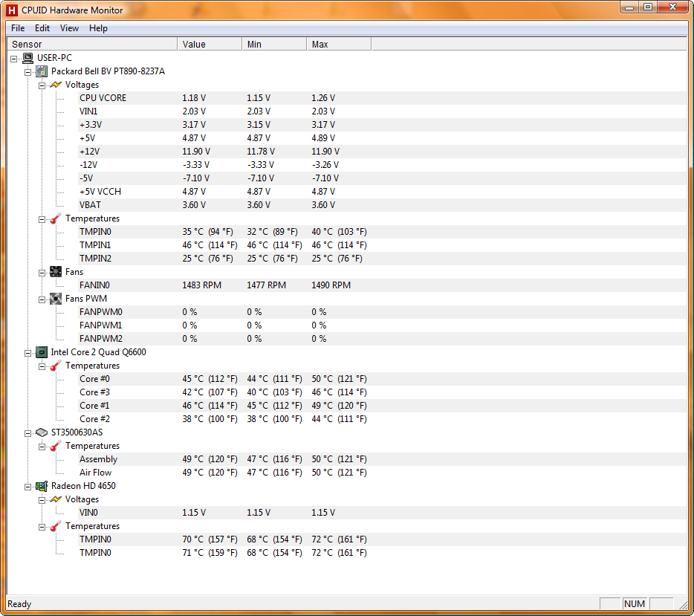Click the ST3500630AS hard drive icon
The height and width of the screenshot is (616, 694).
(x=42, y=432)
